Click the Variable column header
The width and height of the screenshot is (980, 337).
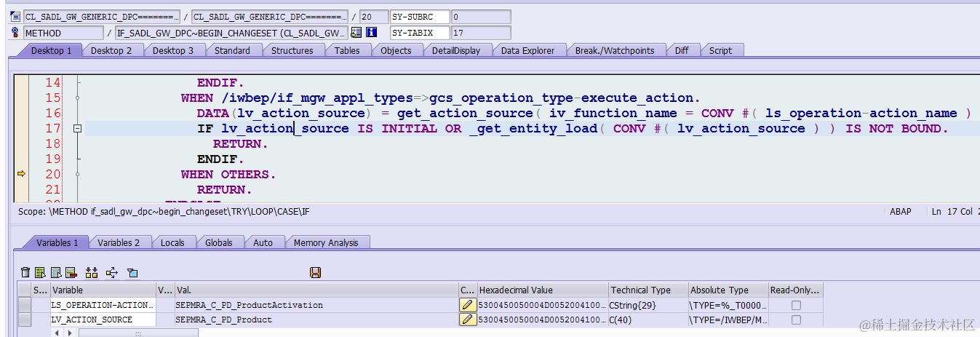[x=103, y=290]
